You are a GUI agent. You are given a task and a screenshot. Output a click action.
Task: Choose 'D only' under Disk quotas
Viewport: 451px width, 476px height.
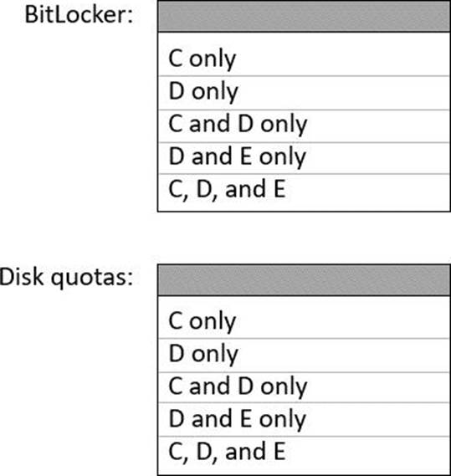(304, 355)
